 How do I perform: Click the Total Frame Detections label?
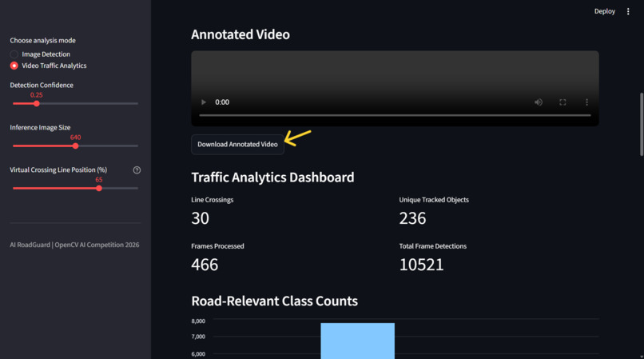433,246
